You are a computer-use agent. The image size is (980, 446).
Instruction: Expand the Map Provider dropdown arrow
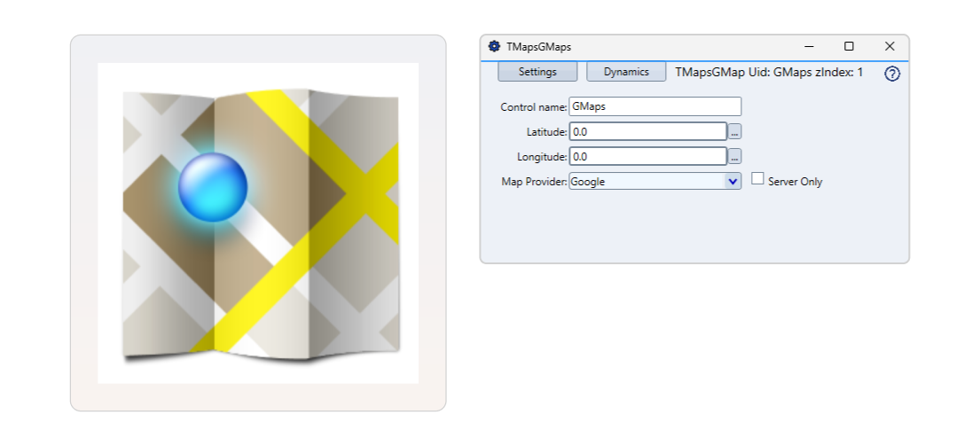733,181
